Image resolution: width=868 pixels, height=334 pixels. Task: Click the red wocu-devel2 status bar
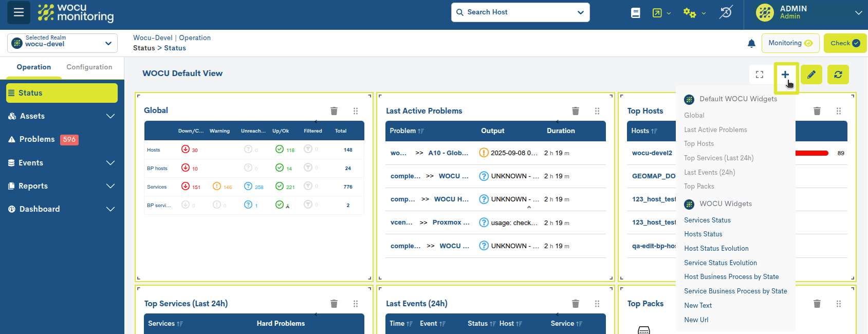click(812, 153)
